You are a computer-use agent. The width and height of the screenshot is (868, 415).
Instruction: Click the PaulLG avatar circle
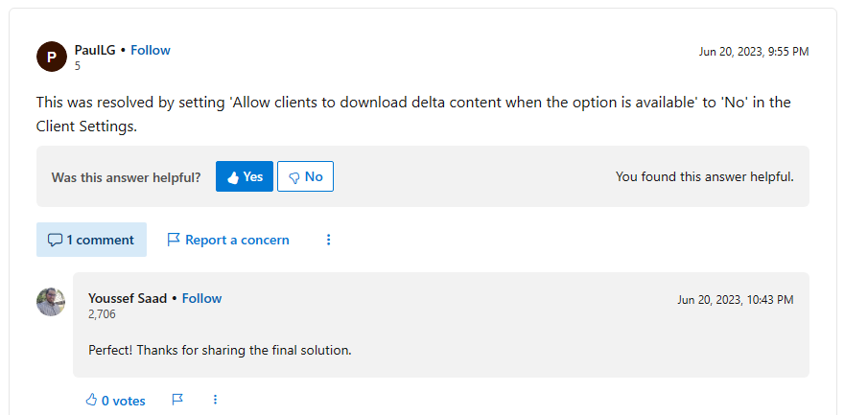click(52, 57)
